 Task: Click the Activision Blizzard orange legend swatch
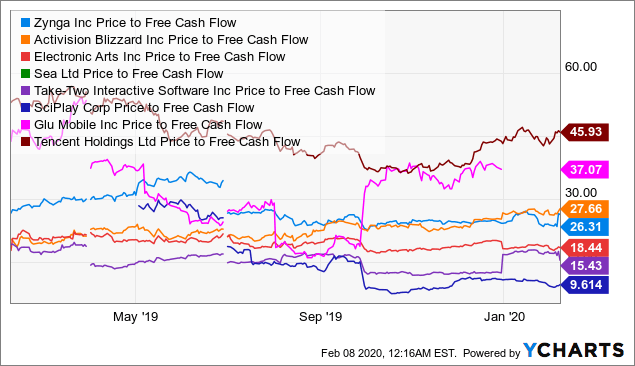tap(26, 40)
